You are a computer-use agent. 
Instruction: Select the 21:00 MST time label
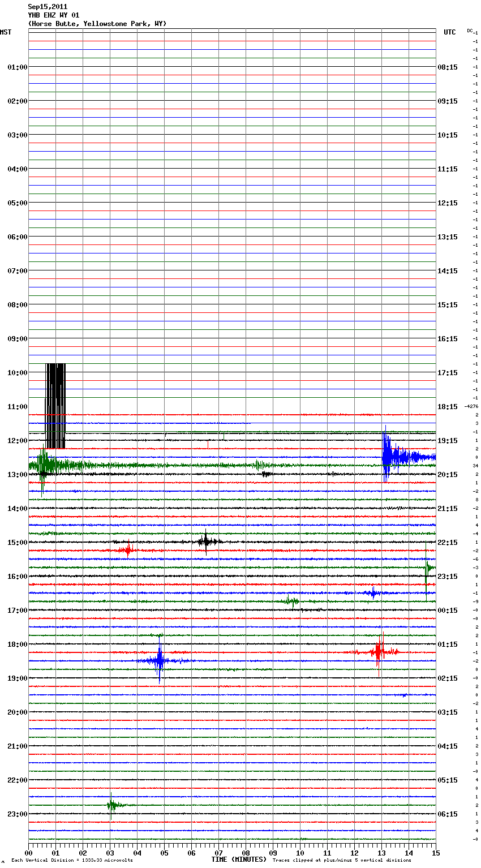tap(18, 746)
